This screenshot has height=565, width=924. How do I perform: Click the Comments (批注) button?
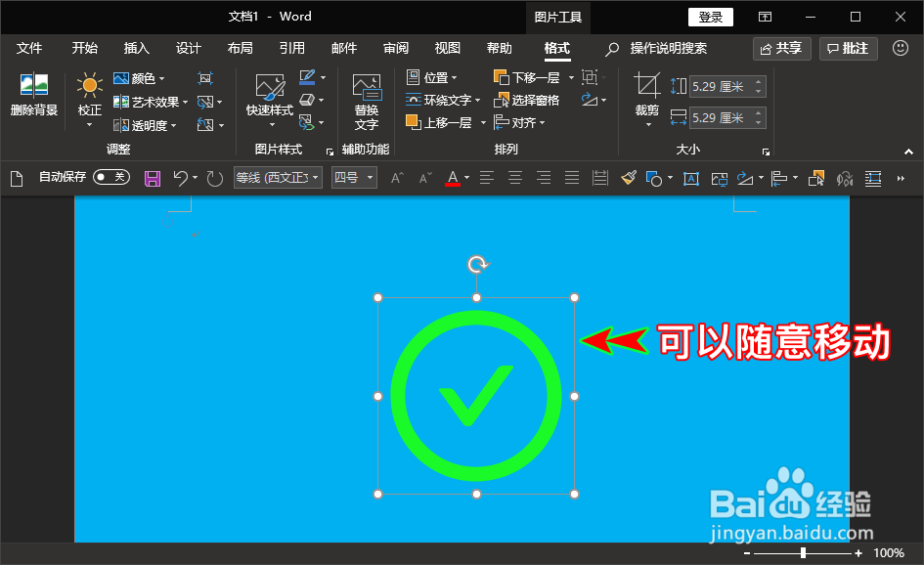tap(849, 48)
